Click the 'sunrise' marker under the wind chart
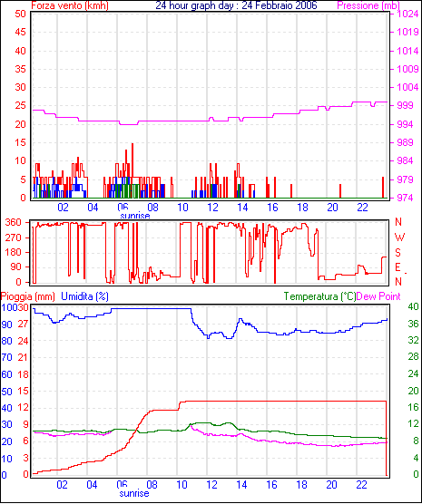The width and height of the screenshot is (422, 504). (135, 216)
